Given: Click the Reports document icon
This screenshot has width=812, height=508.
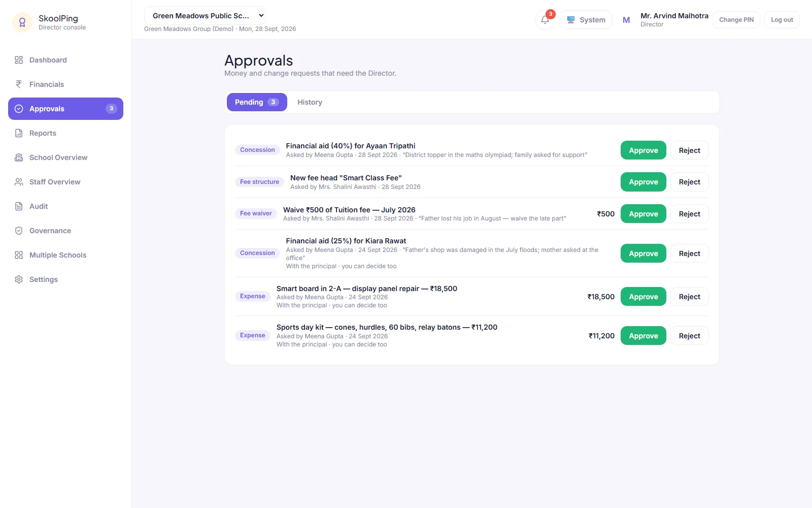Looking at the screenshot, I should click(19, 133).
